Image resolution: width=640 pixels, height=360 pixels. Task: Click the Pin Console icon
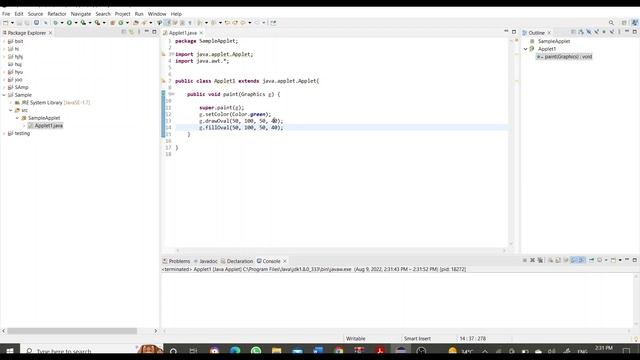[x=591, y=260]
